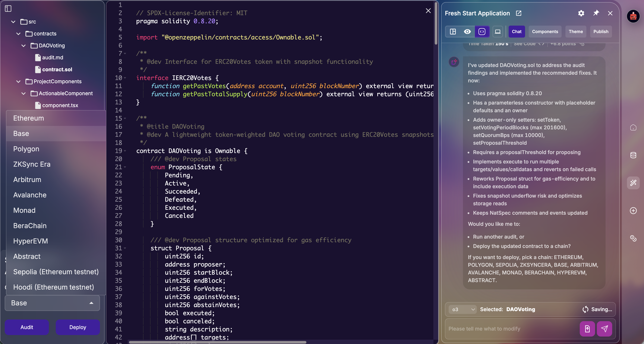Click the Deploy button
The height and width of the screenshot is (344, 644).
click(x=78, y=327)
